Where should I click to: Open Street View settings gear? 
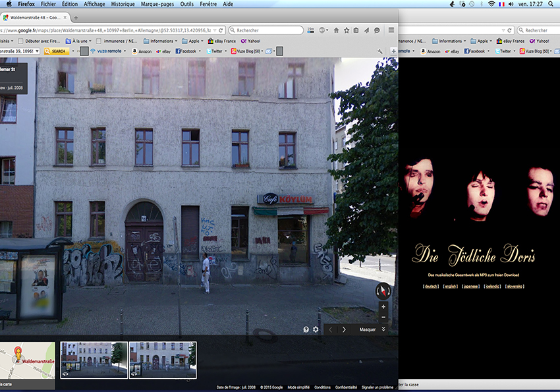pyautogui.click(x=316, y=329)
